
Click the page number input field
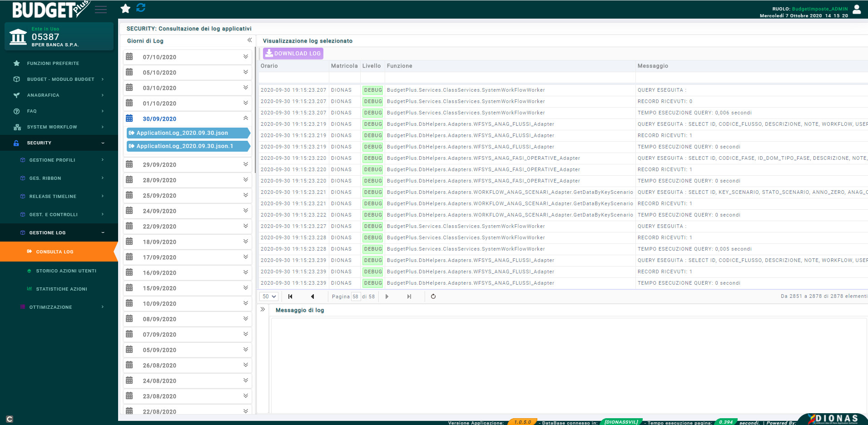coord(355,297)
